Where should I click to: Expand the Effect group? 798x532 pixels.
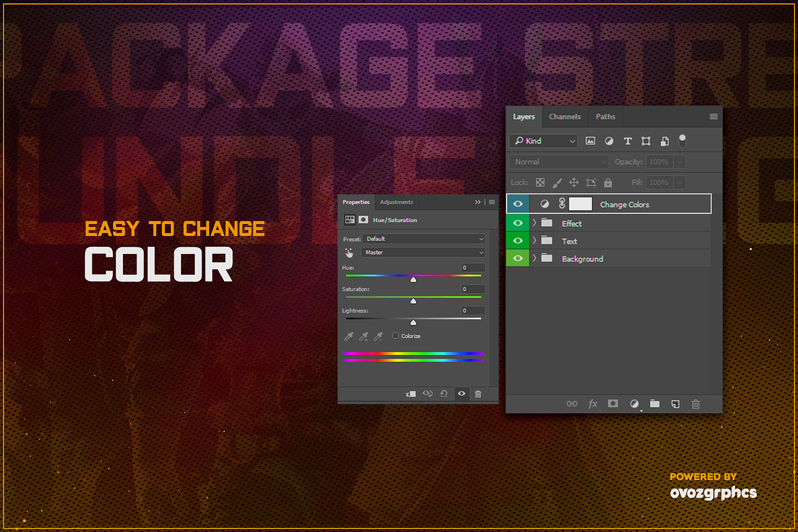(534, 223)
